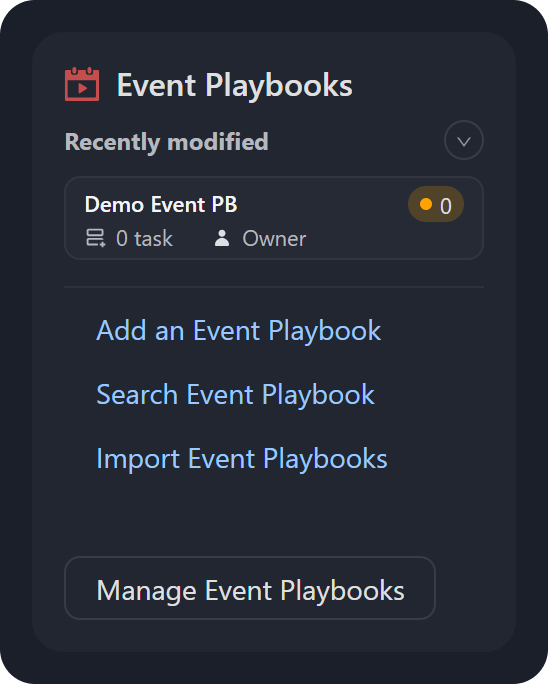Click the word Playbook in Add link
Viewport: 548px width, 684px height.
click(x=325, y=330)
